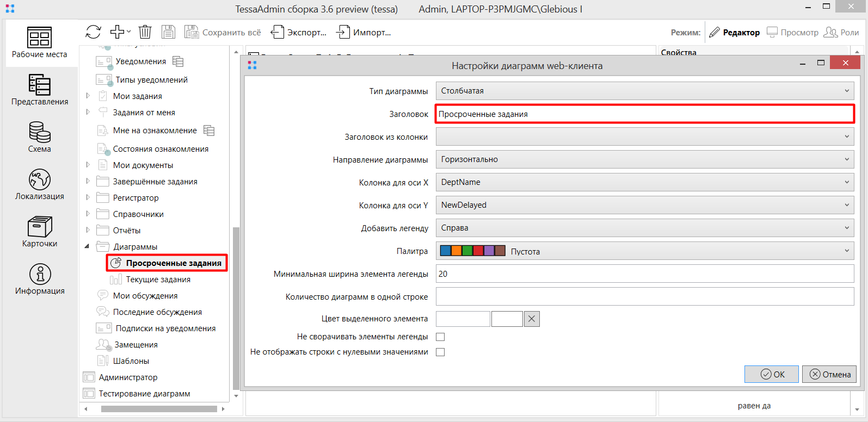Clear the highlighted element color with X
868x422 pixels.
[x=532, y=319]
